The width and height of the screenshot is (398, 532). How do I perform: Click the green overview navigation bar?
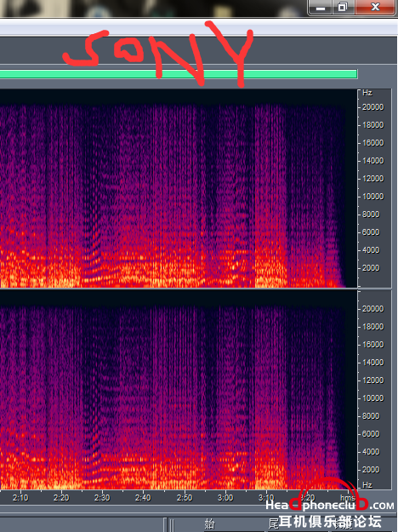[x=179, y=74]
